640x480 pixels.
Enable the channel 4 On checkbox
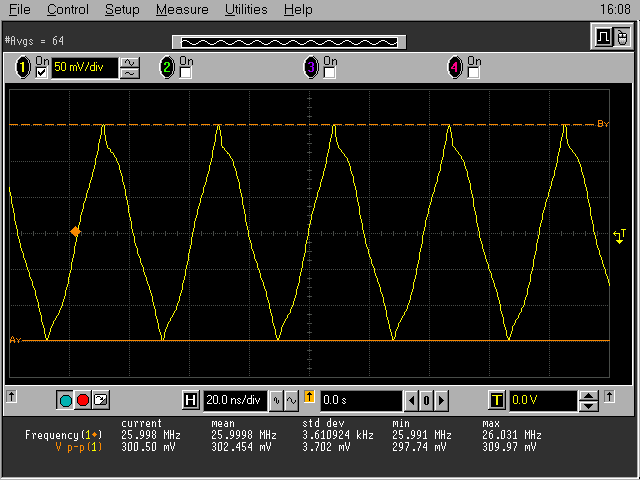tap(474, 73)
